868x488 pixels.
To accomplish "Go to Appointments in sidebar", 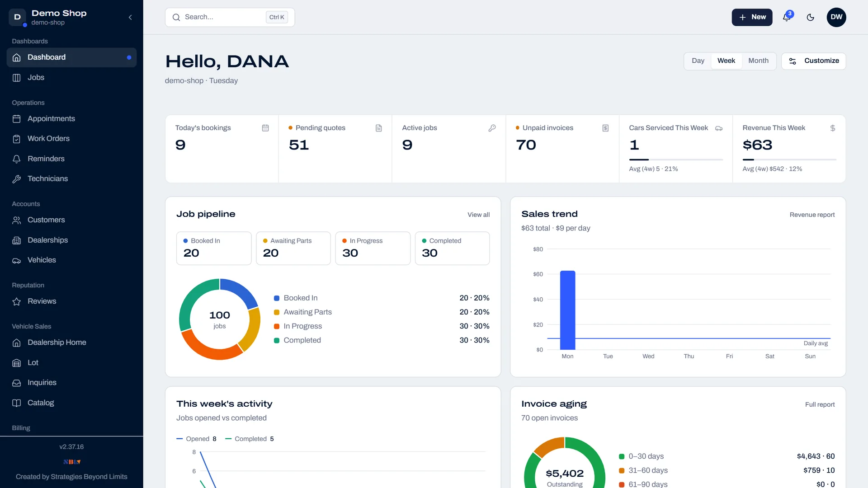I will [x=71, y=118].
